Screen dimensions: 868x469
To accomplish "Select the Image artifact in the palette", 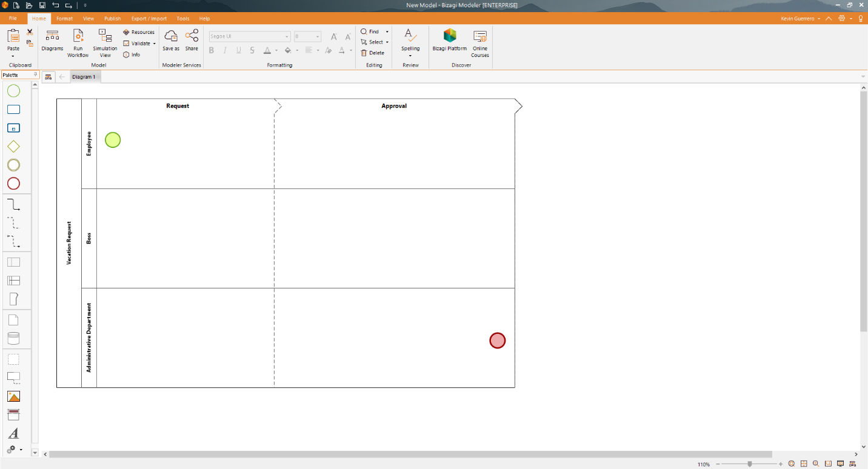I will 13,396.
